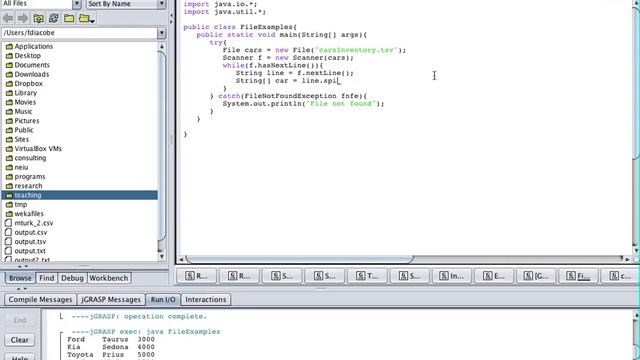Switch to the Find tab

[x=47, y=278]
